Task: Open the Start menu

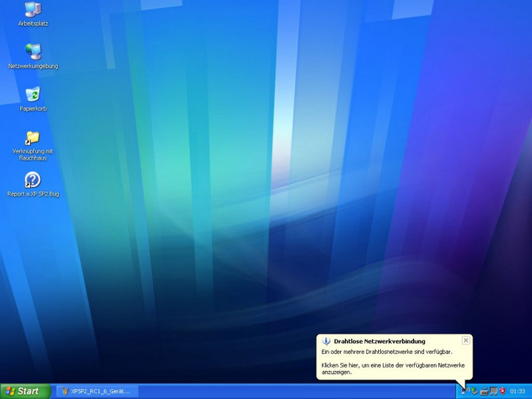Action: [25, 391]
